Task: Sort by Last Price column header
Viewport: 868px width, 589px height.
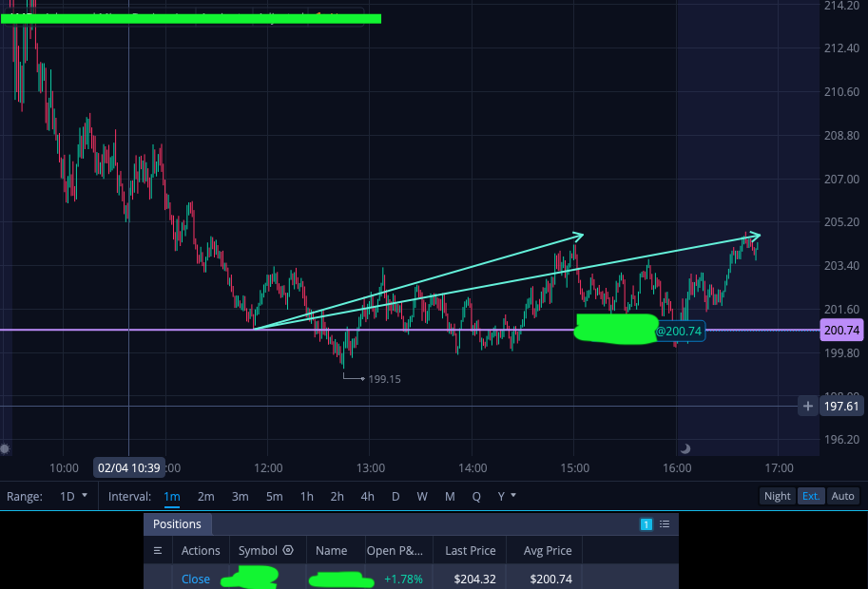Action: [x=470, y=550]
